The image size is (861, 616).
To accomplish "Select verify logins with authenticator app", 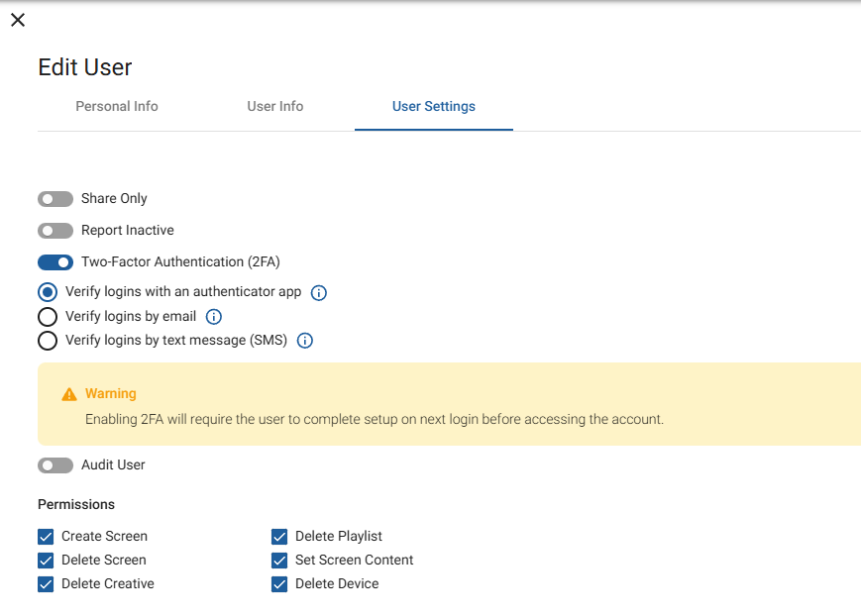I will (x=47, y=292).
